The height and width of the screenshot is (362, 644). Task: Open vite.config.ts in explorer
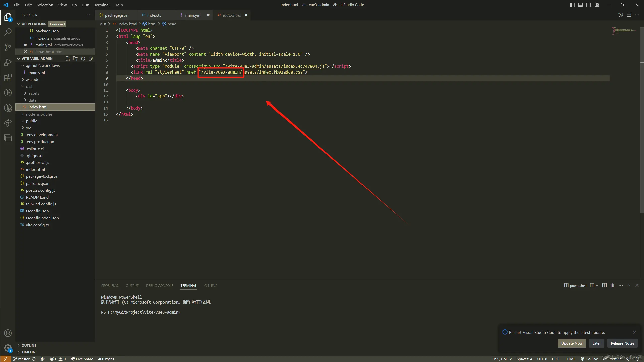[37, 225]
